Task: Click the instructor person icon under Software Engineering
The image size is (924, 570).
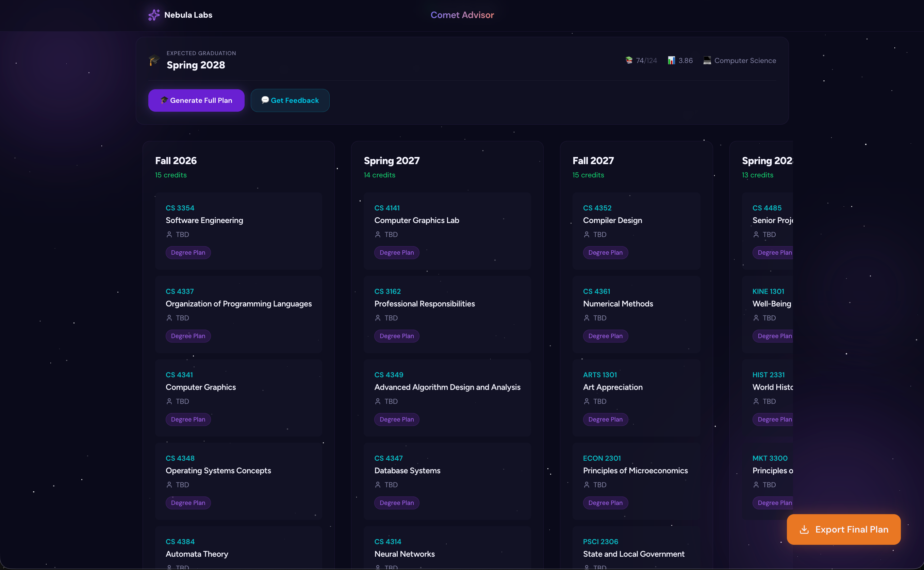Action: [x=169, y=235]
